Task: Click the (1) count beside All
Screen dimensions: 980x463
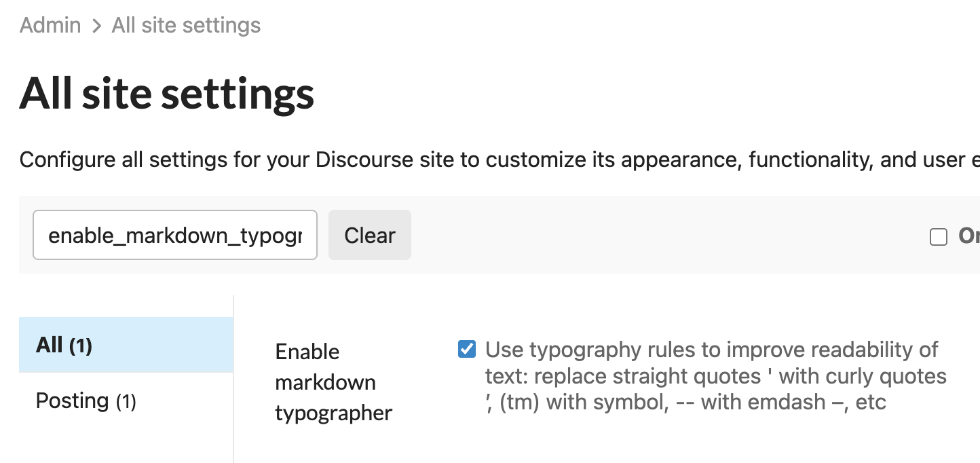Action: (x=80, y=346)
